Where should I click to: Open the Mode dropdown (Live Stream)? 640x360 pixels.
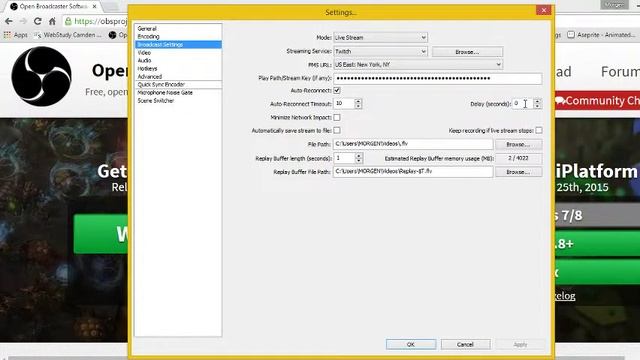[380, 38]
